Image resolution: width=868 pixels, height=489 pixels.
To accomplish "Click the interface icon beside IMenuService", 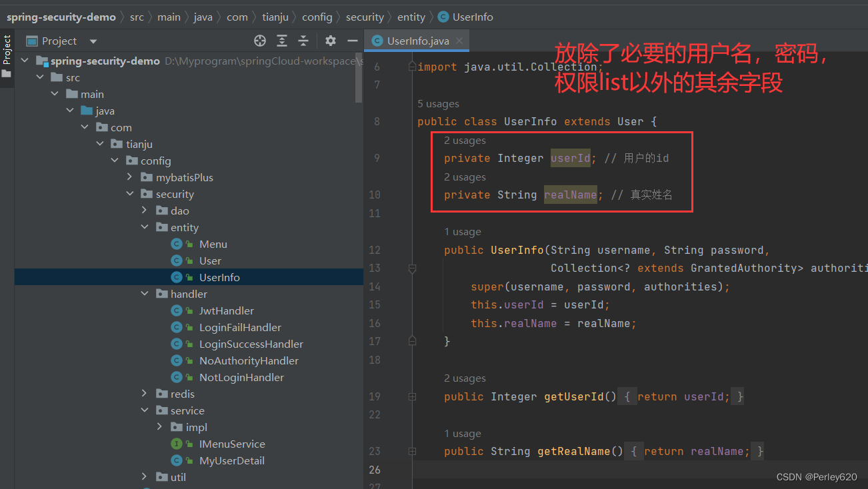I will tap(177, 444).
